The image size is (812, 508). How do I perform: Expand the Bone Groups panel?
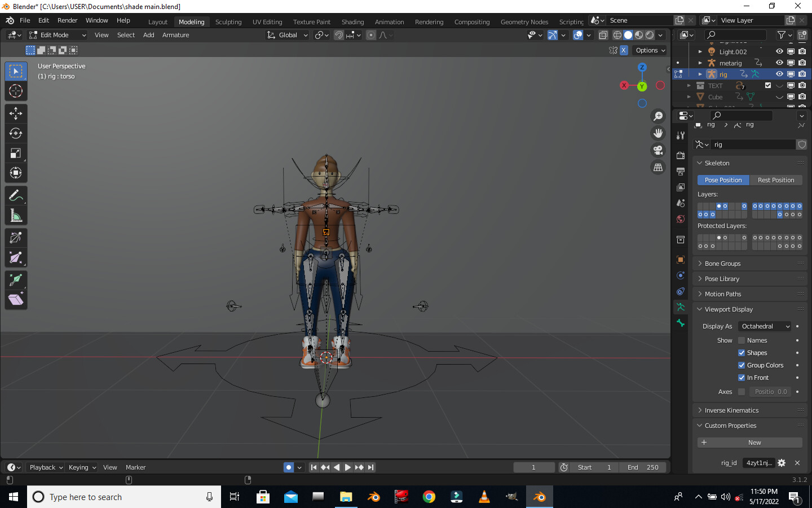point(722,263)
